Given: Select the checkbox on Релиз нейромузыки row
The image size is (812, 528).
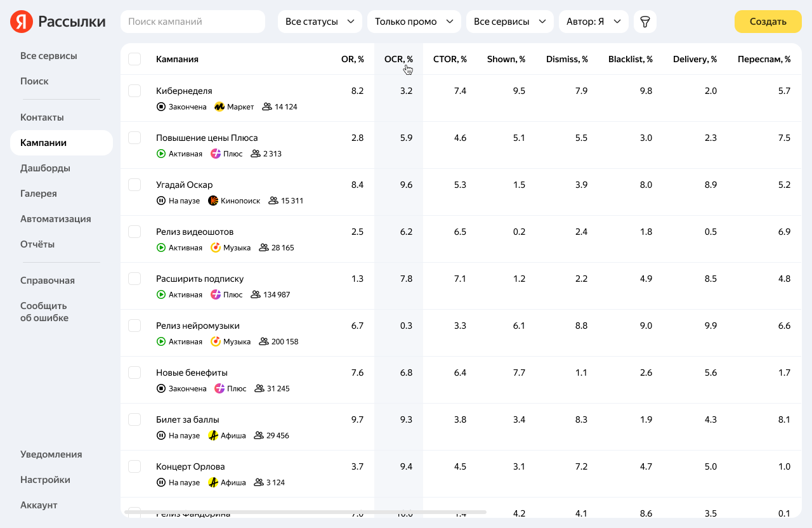Looking at the screenshot, I should coord(134,325).
